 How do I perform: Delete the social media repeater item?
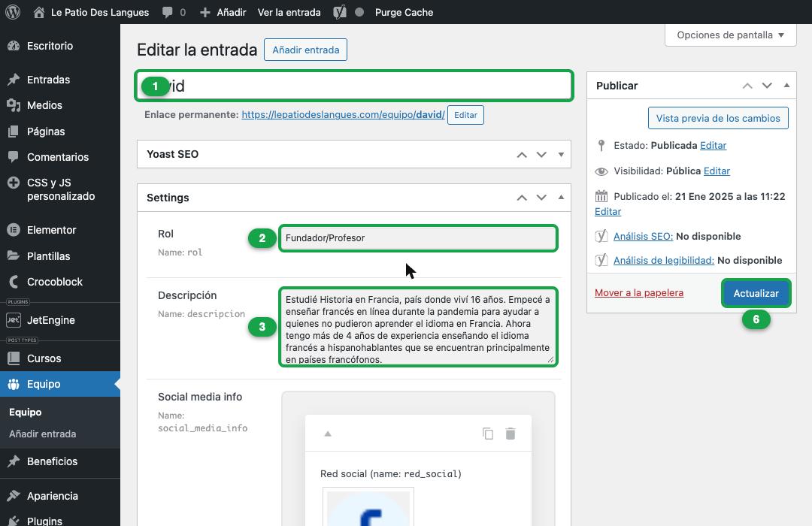(511, 434)
